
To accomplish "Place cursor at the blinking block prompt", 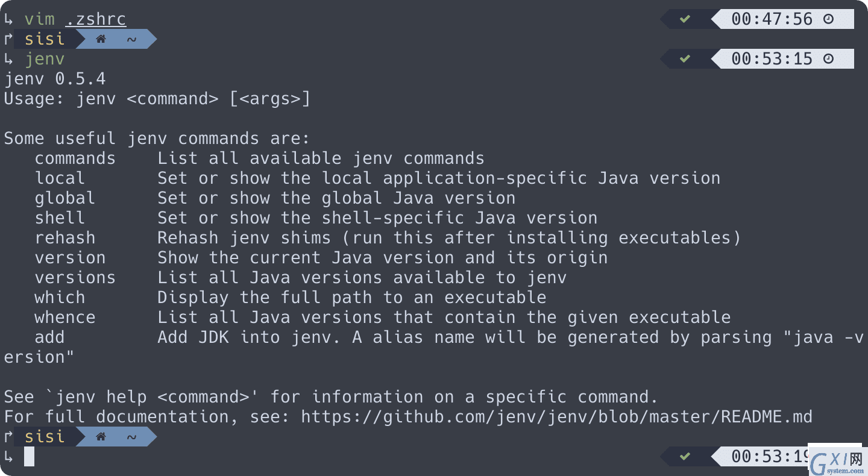I will pyautogui.click(x=29, y=457).
